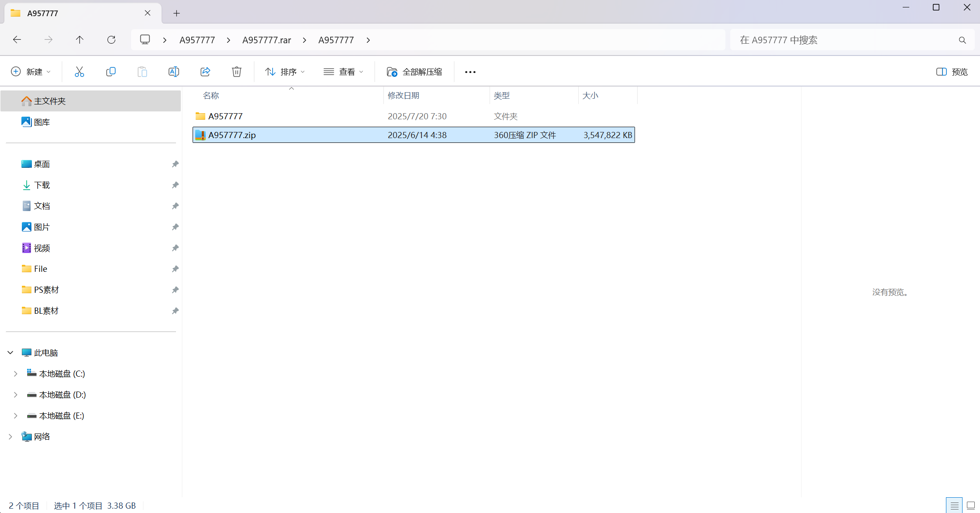980x513 pixels.
Task: Switch to details list view icon
Action: point(954,506)
